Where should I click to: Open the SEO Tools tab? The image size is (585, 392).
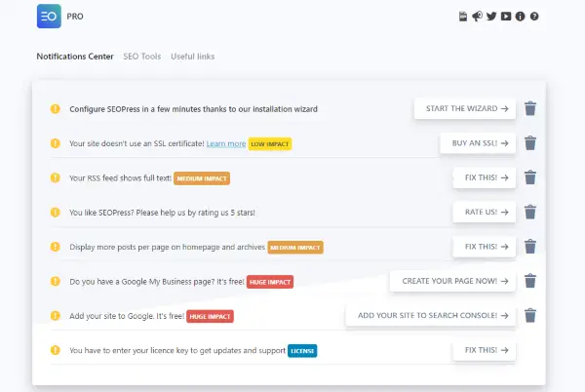click(x=142, y=57)
